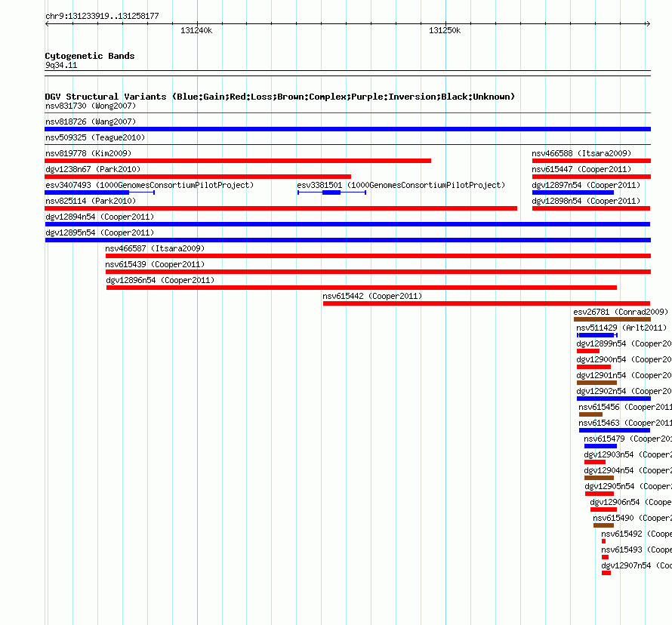Click the dgv12903n54 variant label
The image size is (672, 625).
(x=628, y=454)
